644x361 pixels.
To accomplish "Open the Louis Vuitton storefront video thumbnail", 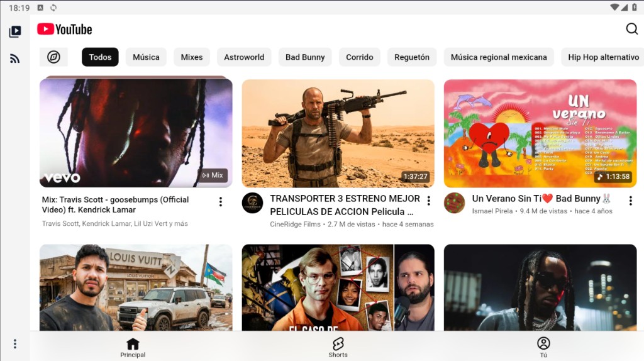I will 136,287.
